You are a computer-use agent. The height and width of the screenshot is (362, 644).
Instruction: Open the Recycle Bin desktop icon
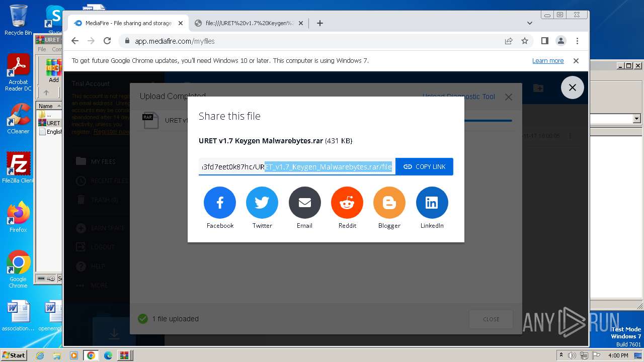pos(18,20)
